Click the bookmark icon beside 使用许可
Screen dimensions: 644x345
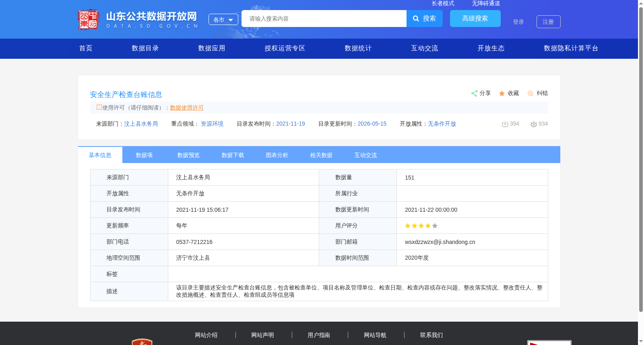pos(99,107)
